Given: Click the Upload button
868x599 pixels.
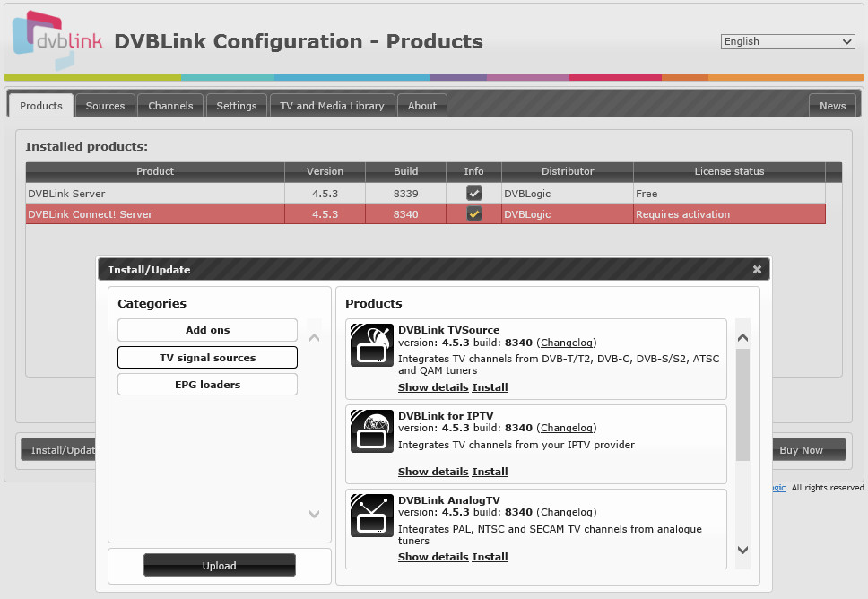Looking at the screenshot, I should pos(219,565).
